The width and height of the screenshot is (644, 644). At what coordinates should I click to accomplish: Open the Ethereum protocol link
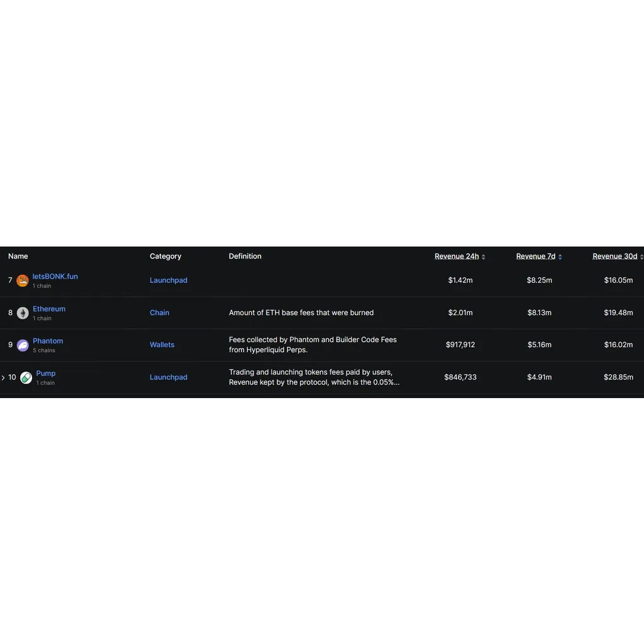[x=49, y=309]
